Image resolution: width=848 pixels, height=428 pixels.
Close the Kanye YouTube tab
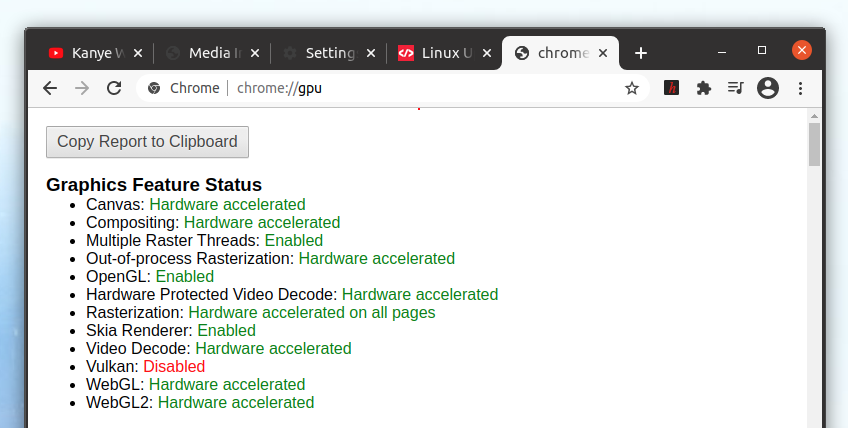point(138,53)
